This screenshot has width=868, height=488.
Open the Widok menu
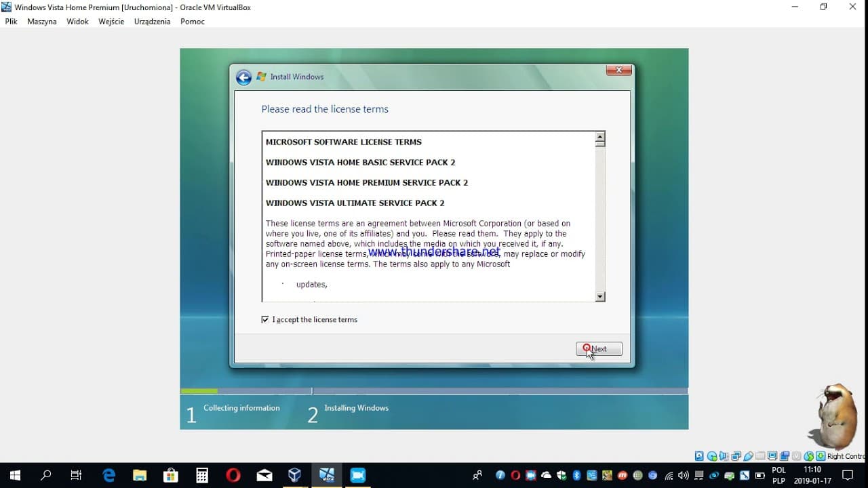(77, 22)
